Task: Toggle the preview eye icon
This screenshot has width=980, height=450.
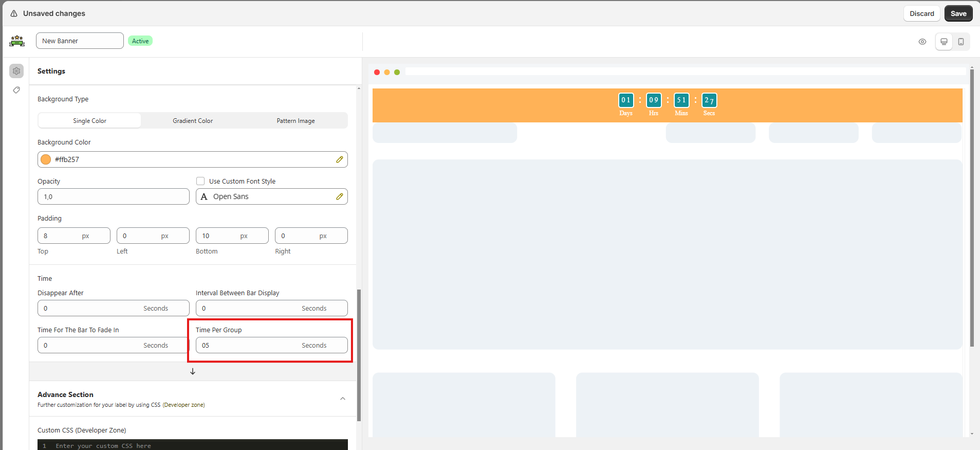Action: click(x=922, y=42)
